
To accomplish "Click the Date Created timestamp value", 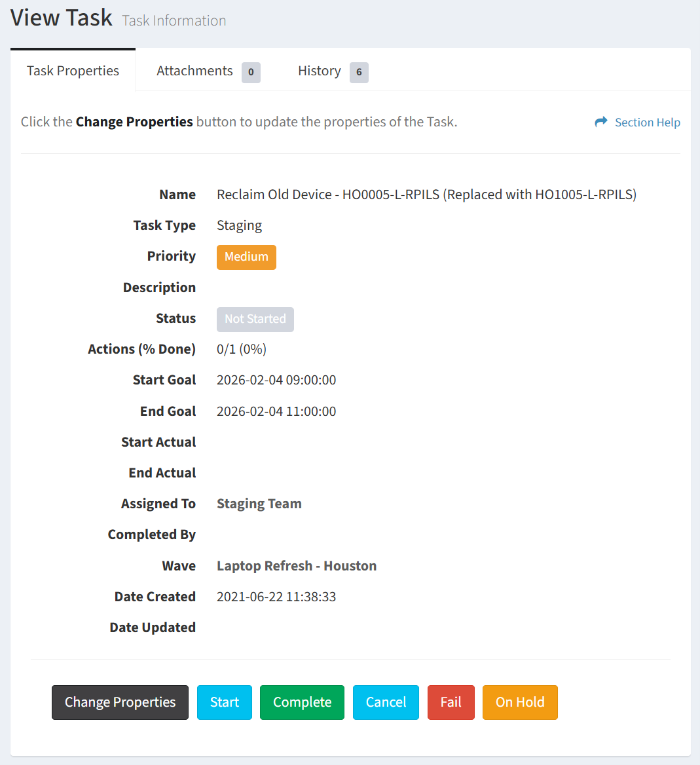I will pyautogui.click(x=276, y=597).
